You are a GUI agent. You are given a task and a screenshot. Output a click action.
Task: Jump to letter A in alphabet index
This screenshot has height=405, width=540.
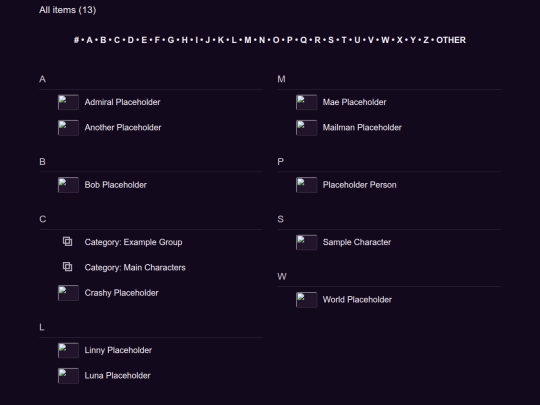point(89,40)
